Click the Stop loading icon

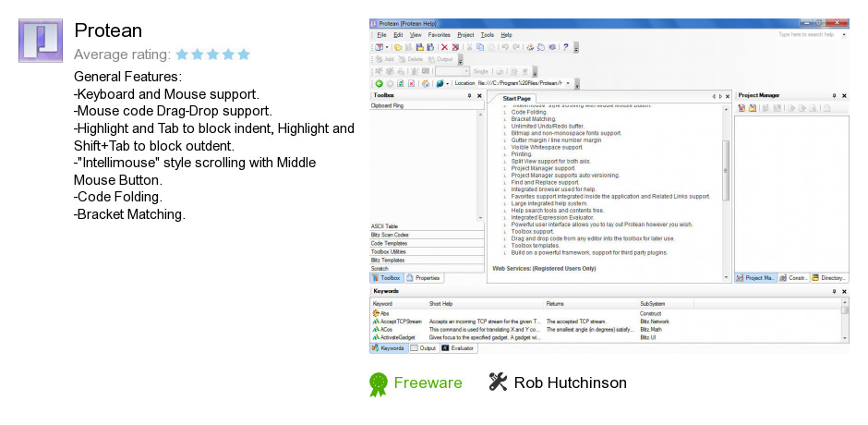tap(411, 84)
